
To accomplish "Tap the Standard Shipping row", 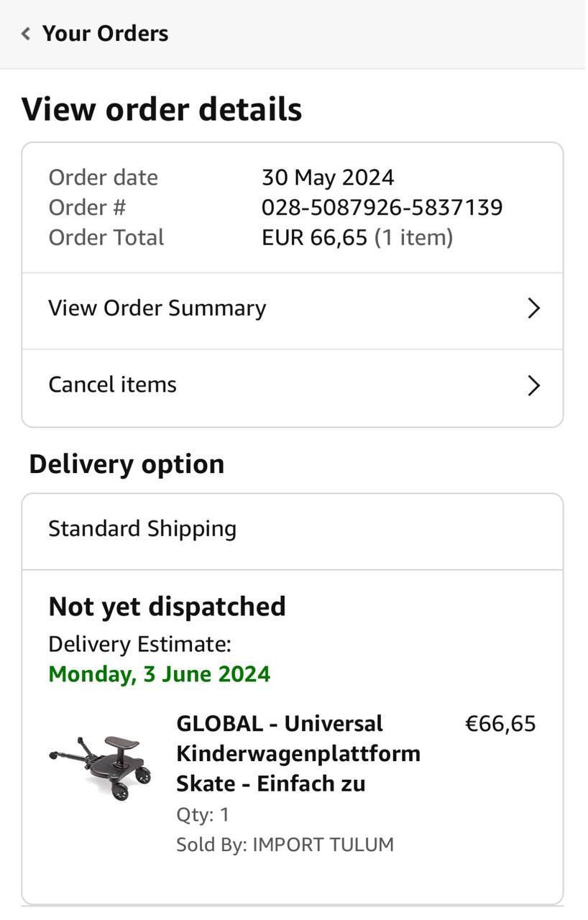I will pyautogui.click(x=142, y=529).
